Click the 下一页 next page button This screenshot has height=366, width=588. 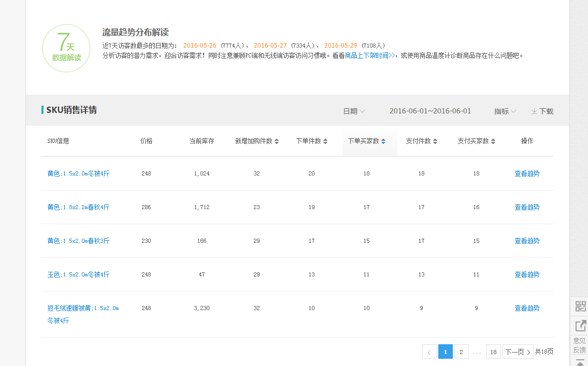point(518,352)
